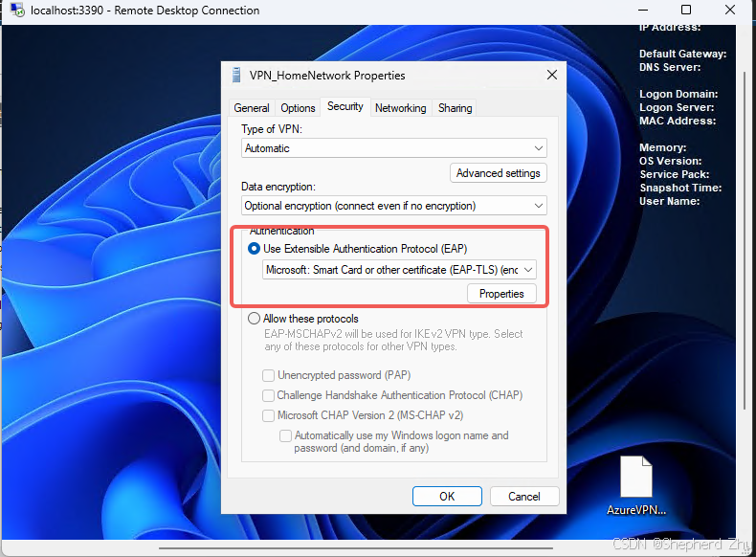Check Automatically use my Windows logon name
756x557 pixels.
(x=285, y=436)
